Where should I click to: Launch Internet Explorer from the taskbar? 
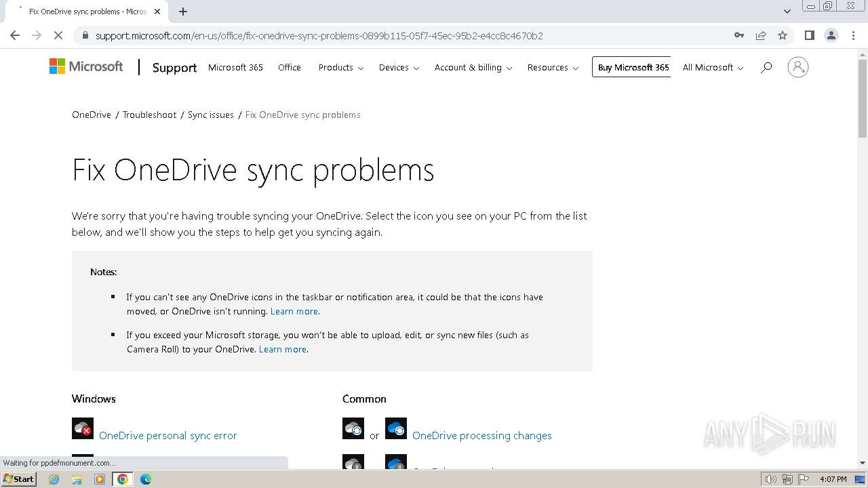54,479
